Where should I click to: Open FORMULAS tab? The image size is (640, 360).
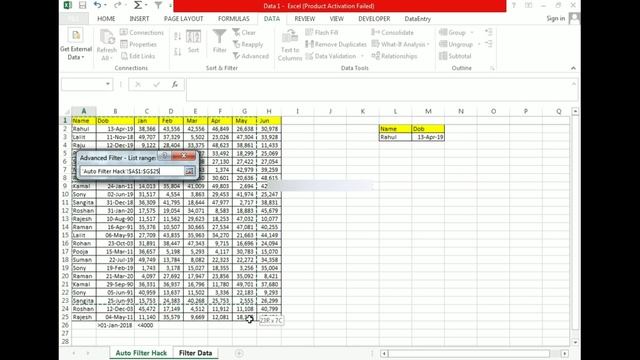coord(233,19)
